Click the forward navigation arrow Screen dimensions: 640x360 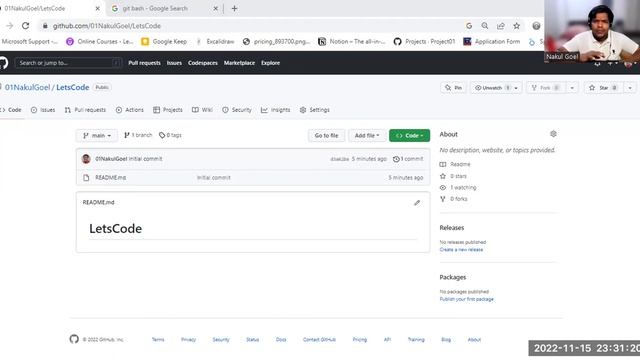(9, 26)
